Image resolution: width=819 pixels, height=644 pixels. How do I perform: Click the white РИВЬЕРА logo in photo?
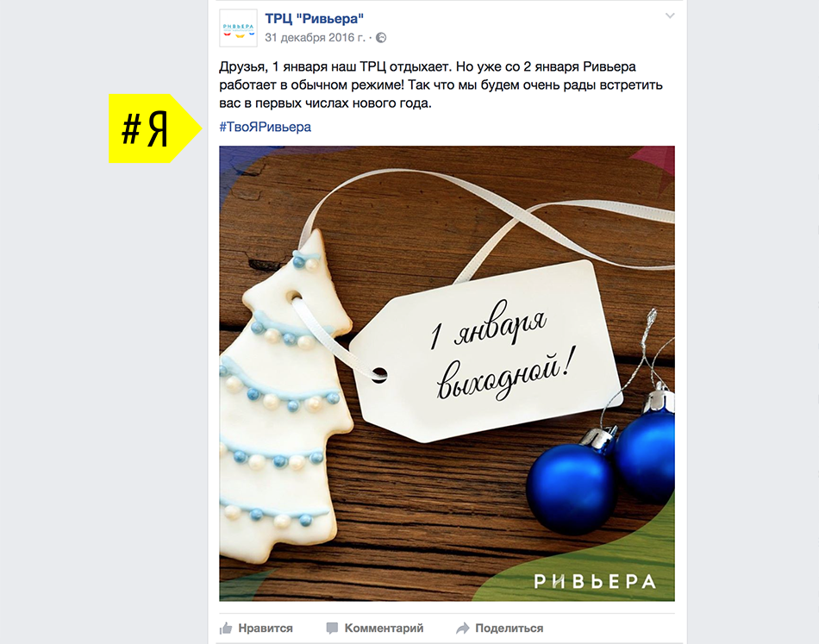coord(594,581)
